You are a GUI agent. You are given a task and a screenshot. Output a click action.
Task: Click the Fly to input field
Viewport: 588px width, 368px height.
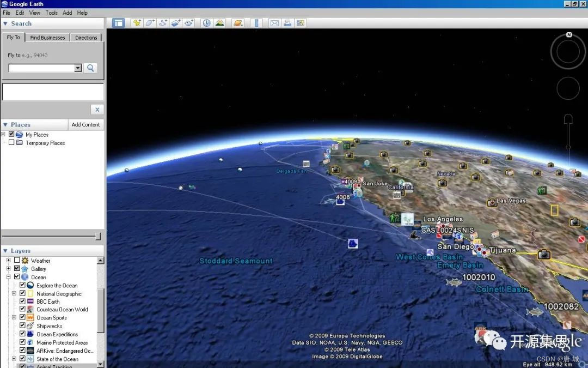(x=41, y=68)
